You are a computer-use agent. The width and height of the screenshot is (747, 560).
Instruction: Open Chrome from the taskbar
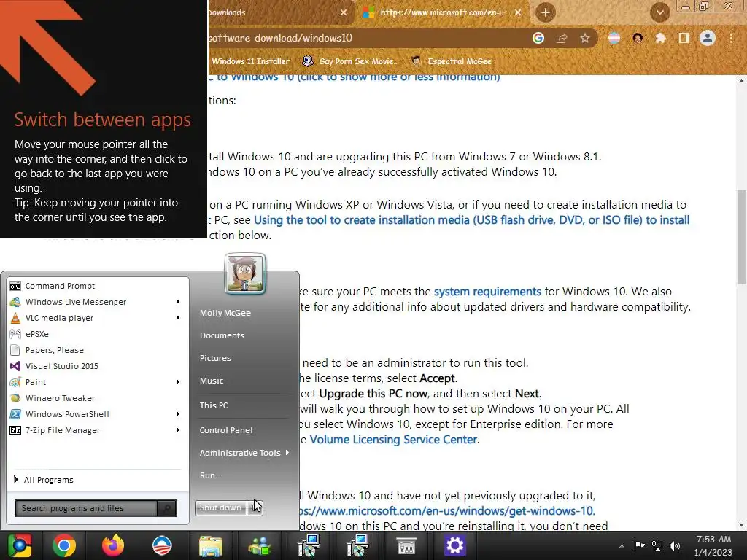pos(64,545)
